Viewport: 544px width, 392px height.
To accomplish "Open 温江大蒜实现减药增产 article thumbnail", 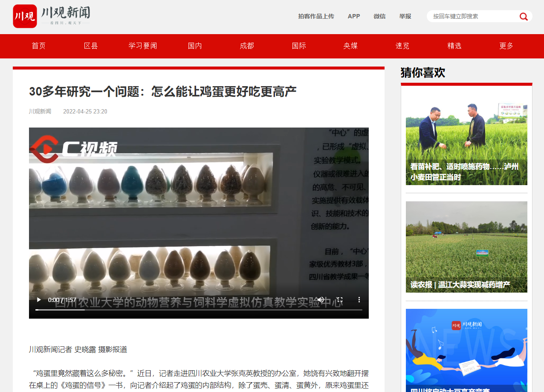I will point(466,247).
